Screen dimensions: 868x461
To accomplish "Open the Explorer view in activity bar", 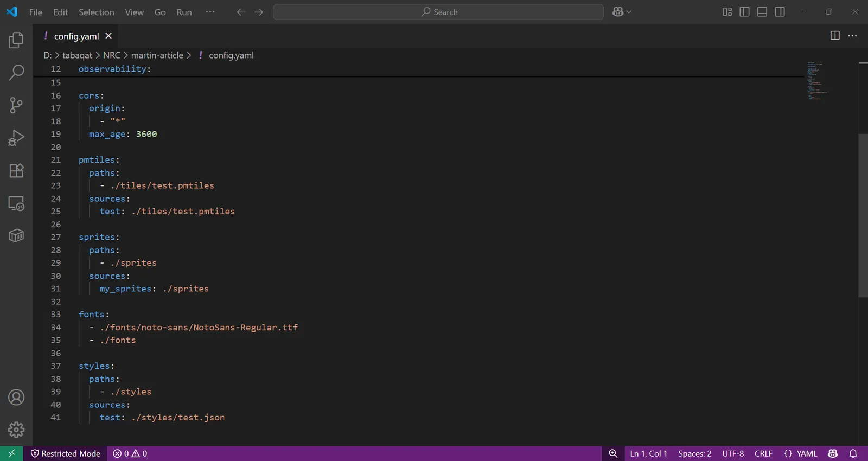I will (16, 40).
